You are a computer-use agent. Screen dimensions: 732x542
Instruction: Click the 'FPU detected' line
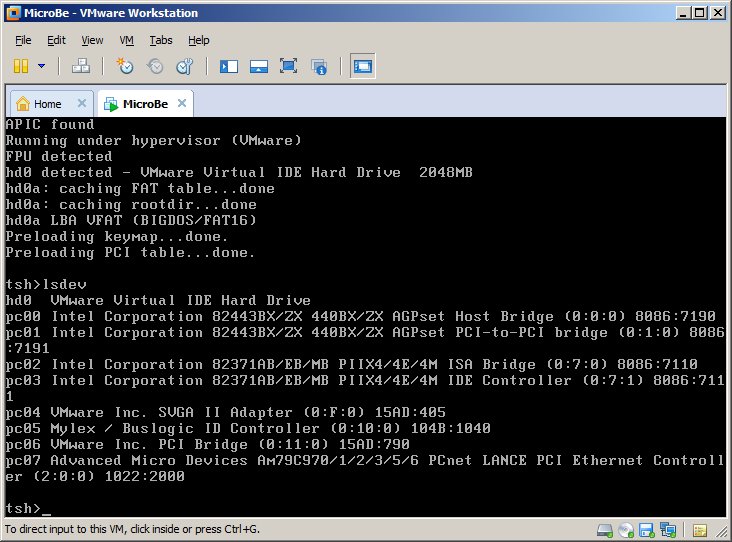click(x=59, y=156)
